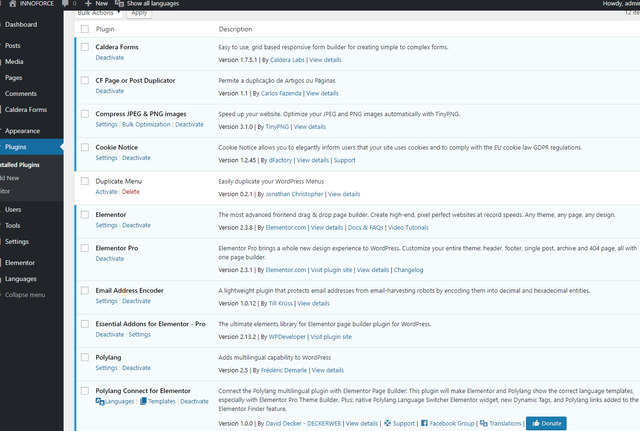This screenshot has width=640, height=431.
Task: Open Email Address Encoder Settings
Action: tap(107, 301)
